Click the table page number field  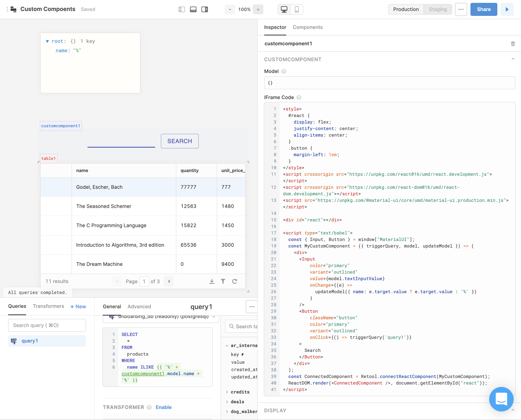click(x=144, y=281)
